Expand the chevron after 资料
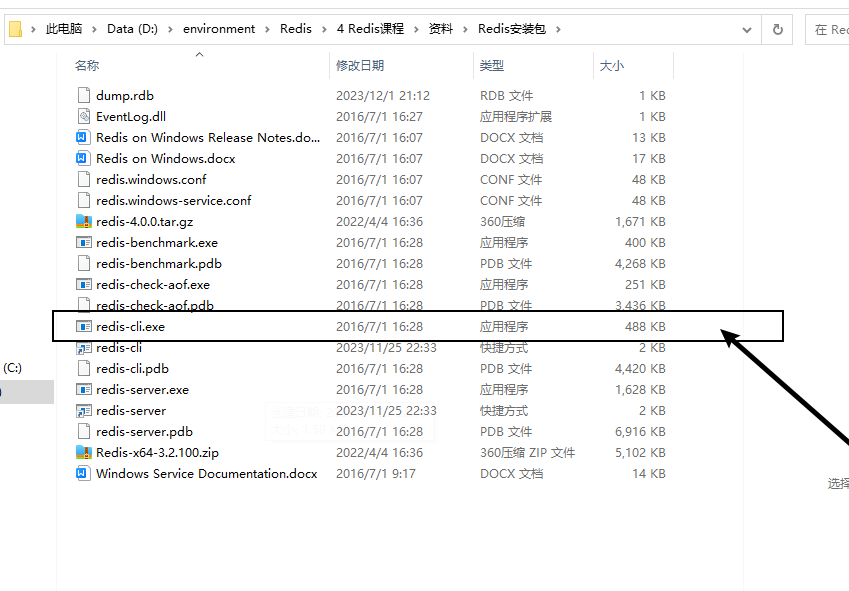The width and height of the screenshot is (849, 591). [465, 29]
